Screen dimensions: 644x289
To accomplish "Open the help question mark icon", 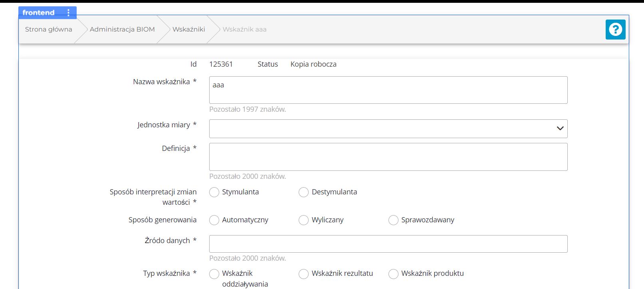I will coord(615,30).
